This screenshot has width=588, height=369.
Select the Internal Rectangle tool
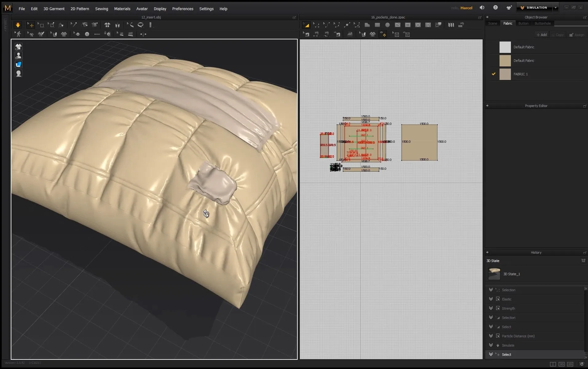408,25
